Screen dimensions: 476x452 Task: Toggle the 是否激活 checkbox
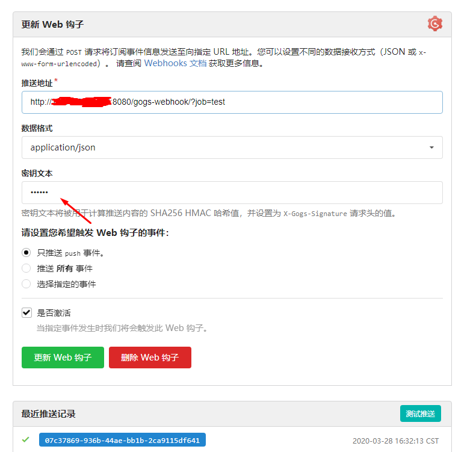(26, 312)
